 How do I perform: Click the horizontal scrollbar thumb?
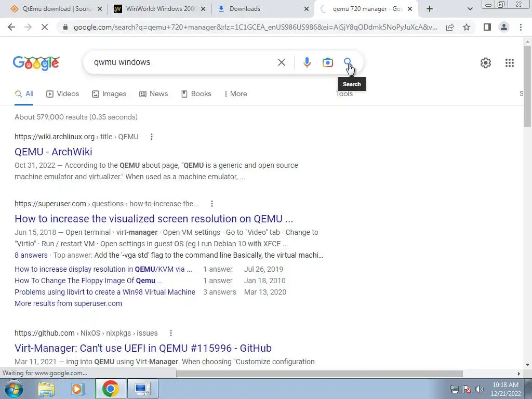320,374
